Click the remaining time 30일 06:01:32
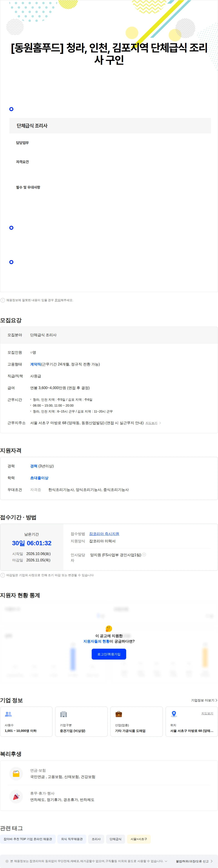Screen dimensions: 218x868 (x=32, y=543)
